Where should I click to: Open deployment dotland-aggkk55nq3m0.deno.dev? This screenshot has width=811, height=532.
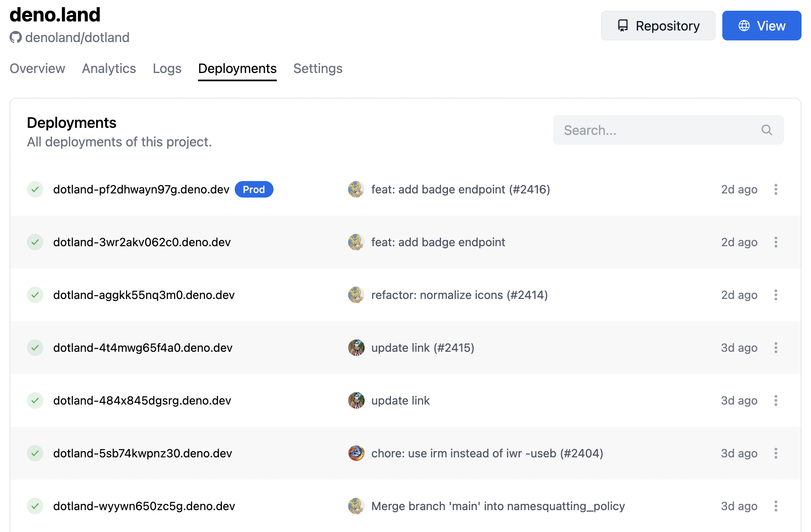(x=144, y=295)
